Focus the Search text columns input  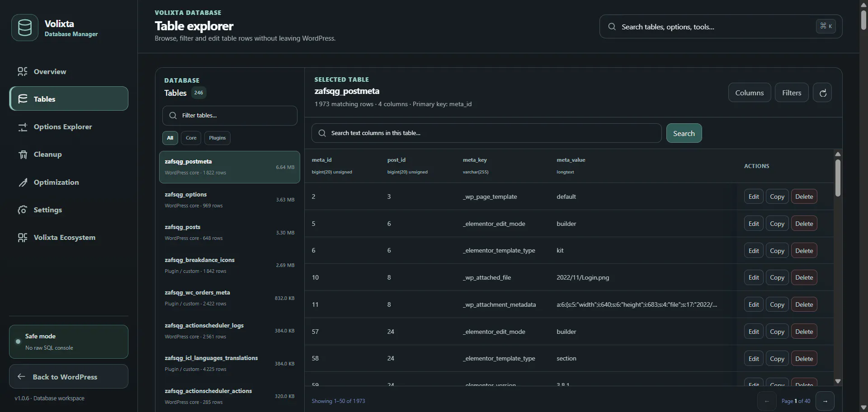tap(486, 133)
